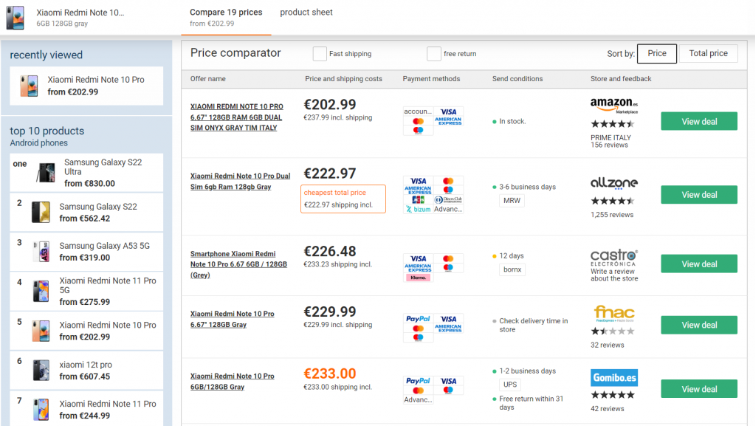Open the fnac store logo
The image size is (755, 426).
coord(614,313)
